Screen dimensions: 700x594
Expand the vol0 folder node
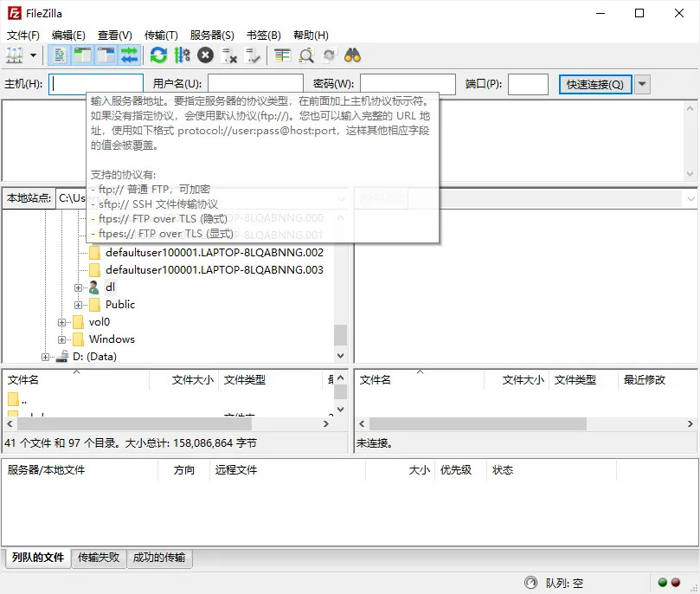(x=61, y=322)
